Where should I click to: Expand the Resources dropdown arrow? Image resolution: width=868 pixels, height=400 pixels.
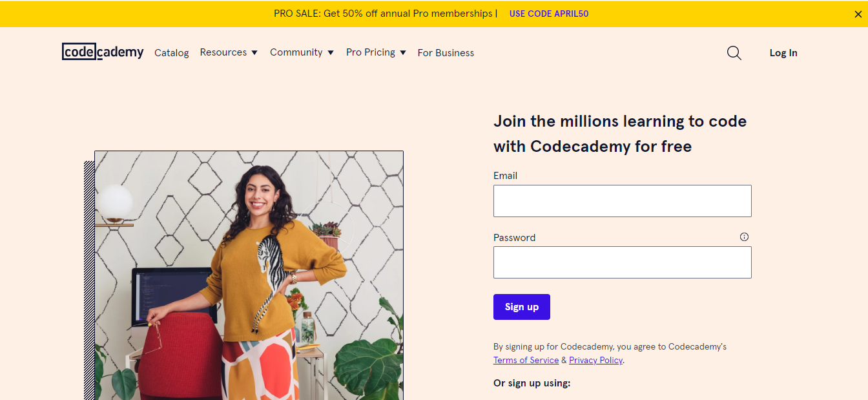pos(254,52)
